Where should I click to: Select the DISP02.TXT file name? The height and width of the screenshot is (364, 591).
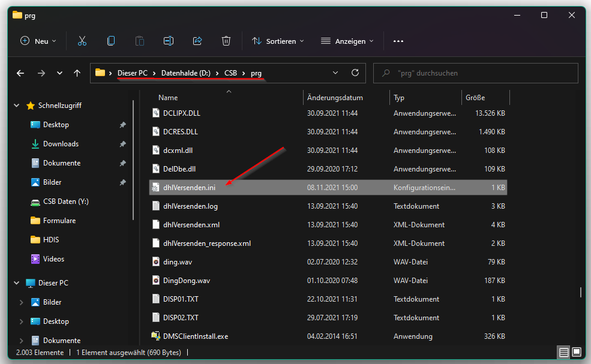[181, 318]
